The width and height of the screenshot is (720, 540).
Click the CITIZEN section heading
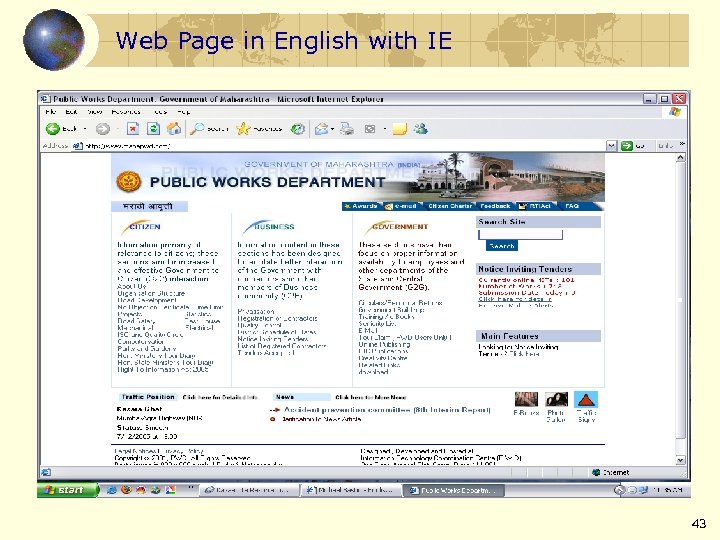[141, 226]
